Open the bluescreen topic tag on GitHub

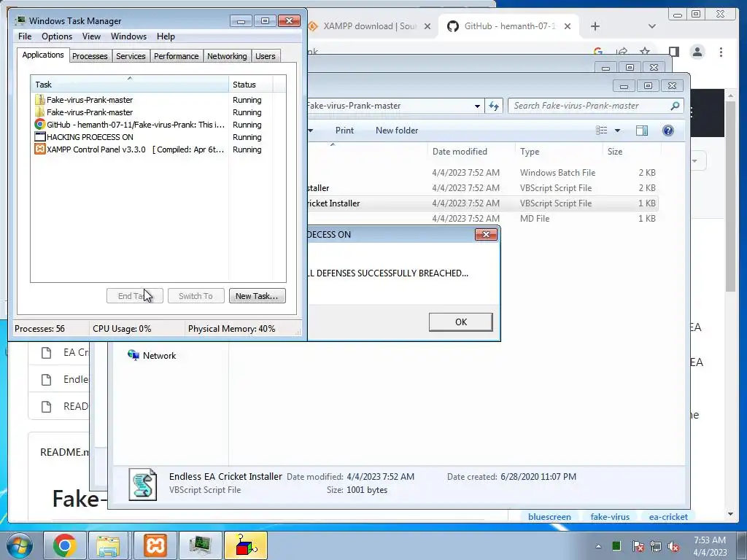[x=549, y=517]
